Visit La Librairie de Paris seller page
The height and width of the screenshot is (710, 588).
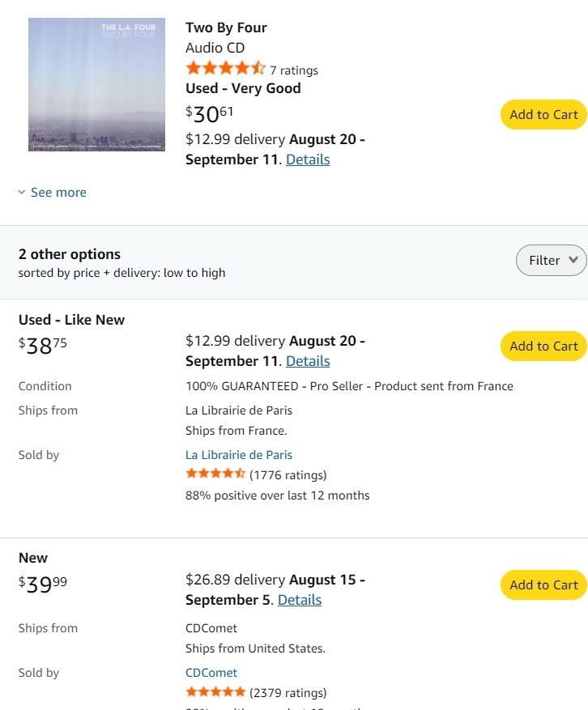click(x=239, y=455)
